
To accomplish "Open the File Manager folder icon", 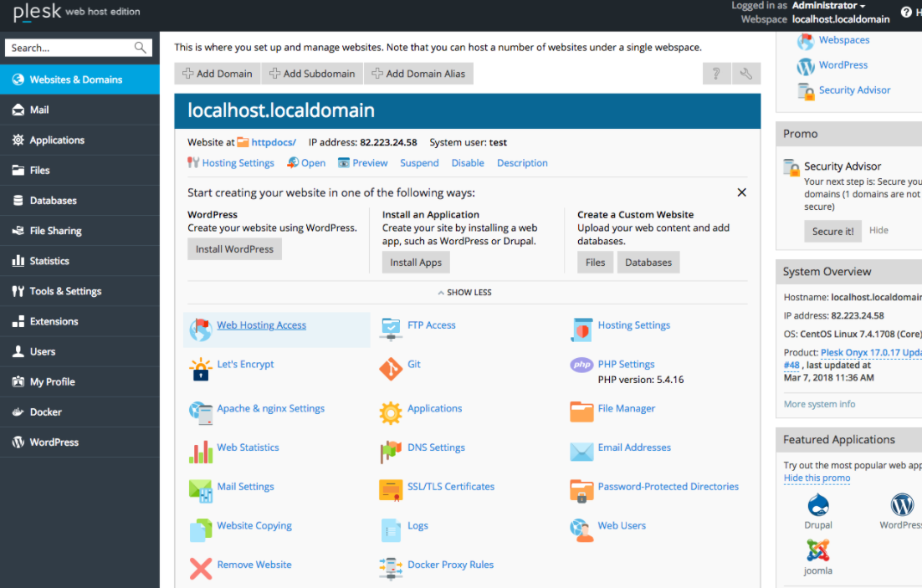I will pyautogui.click(x=581, y=412).
